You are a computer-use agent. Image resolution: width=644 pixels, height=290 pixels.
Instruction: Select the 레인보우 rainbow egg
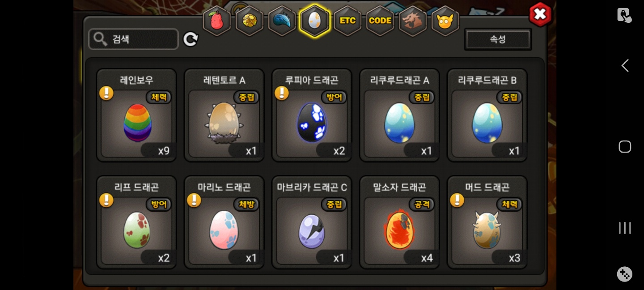pos(137,115)
